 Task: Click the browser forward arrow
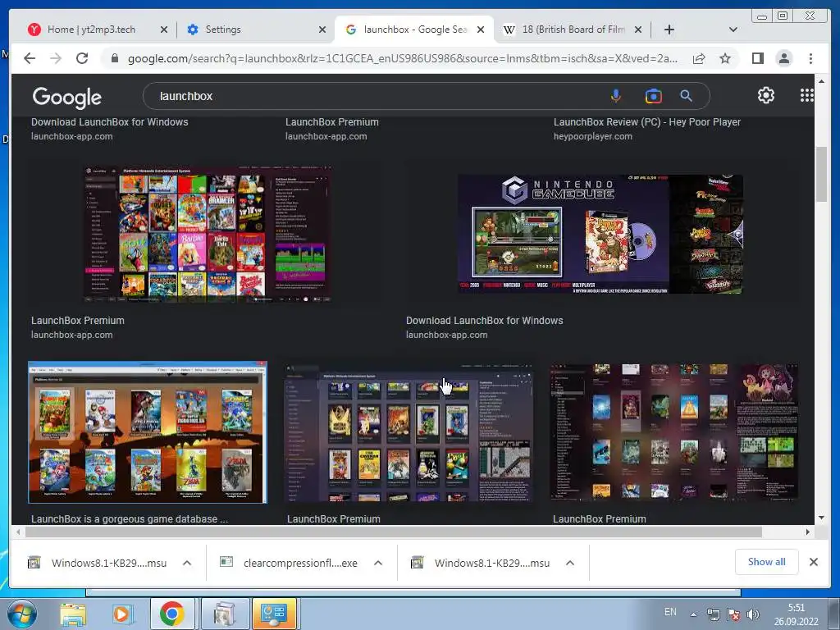pyautogui.click(x=56, y=58)
